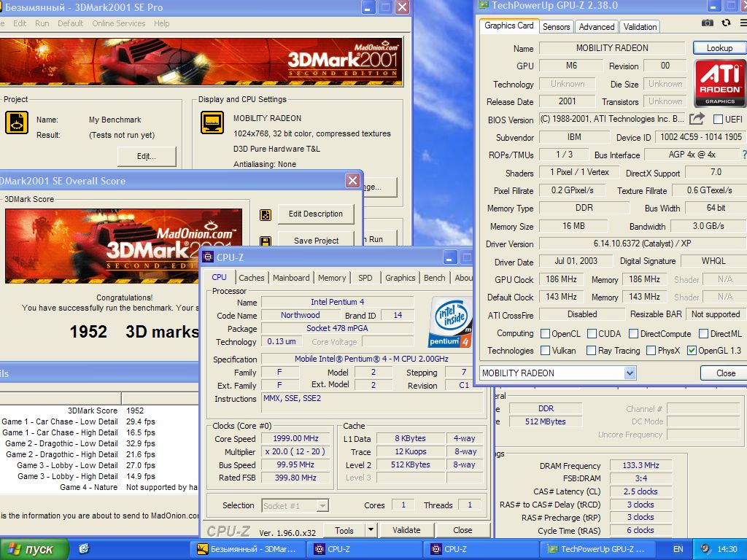This screenshot has height=560, width=747.
Task: Toggle the DirectML checkbox
Action: point(703,334)
